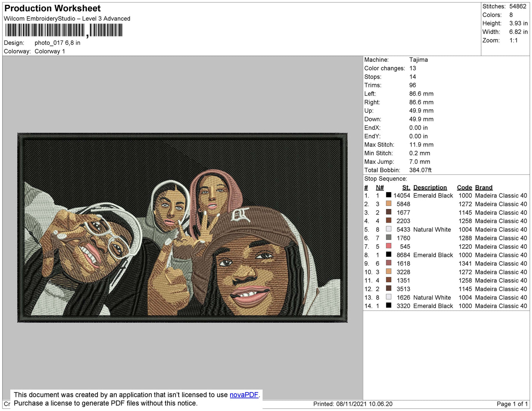
Task: Select stitch count "545" in stop 7
Action: point(405,247)
